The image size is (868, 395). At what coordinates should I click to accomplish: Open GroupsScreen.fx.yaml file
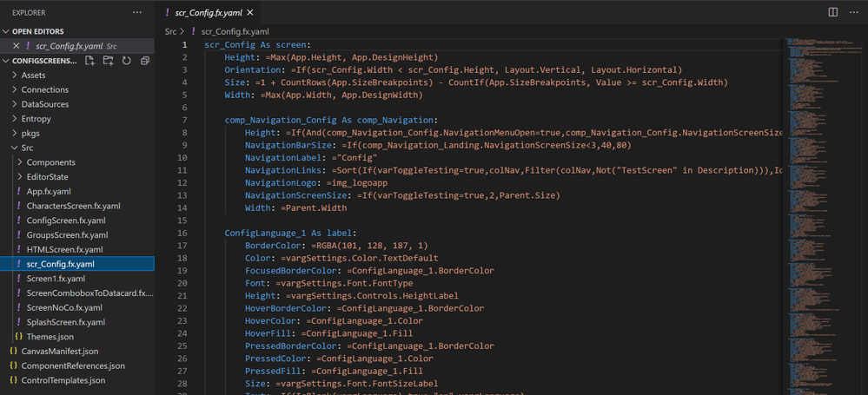point(67,234)
